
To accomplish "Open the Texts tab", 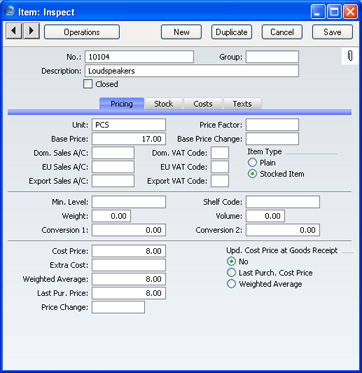I will tap(242, 104).
